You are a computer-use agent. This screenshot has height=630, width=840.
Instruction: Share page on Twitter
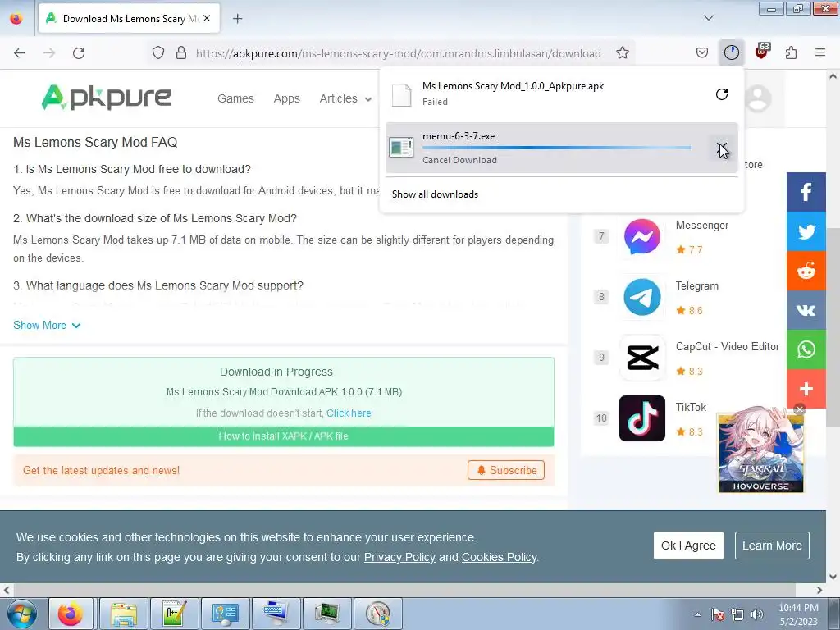[x=806, y=231]
